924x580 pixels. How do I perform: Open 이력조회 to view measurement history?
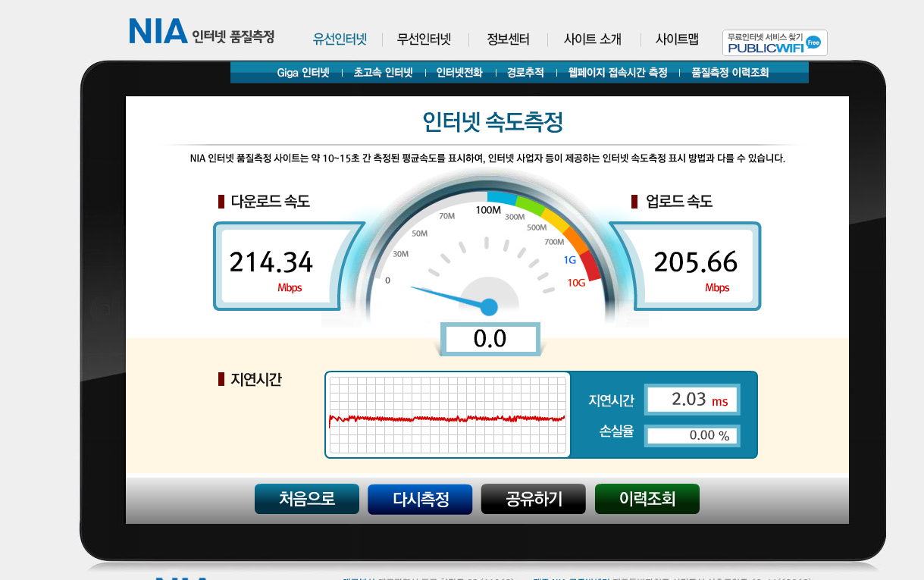point(647,499)
